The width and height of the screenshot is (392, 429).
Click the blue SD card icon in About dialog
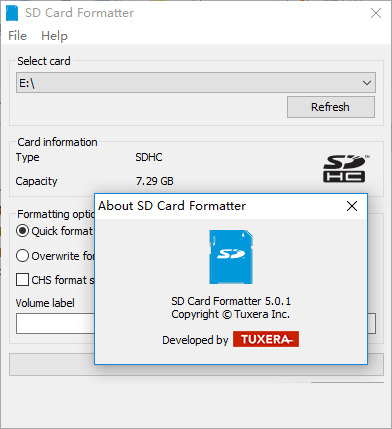(x=231, y=257)
